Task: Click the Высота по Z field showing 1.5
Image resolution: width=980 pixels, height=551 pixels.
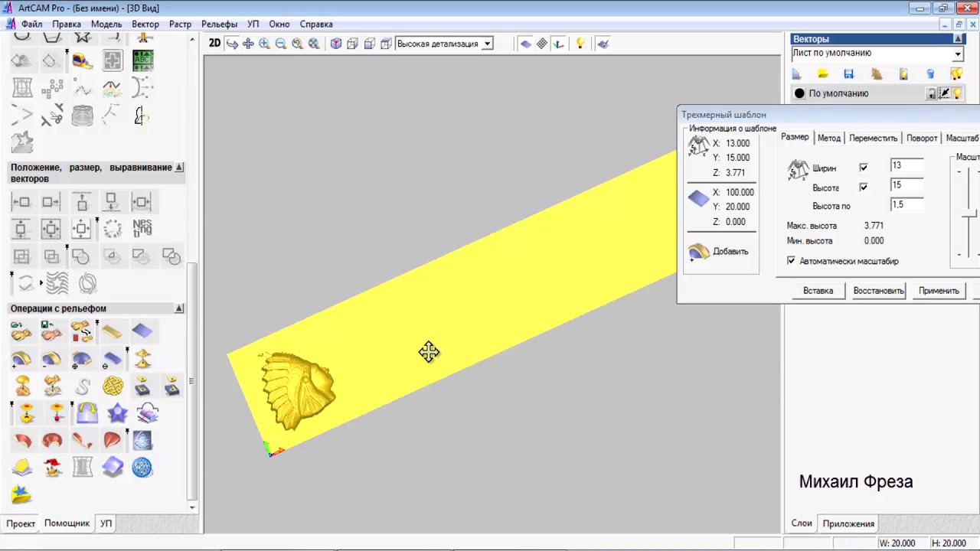Action: pos(906,205)
